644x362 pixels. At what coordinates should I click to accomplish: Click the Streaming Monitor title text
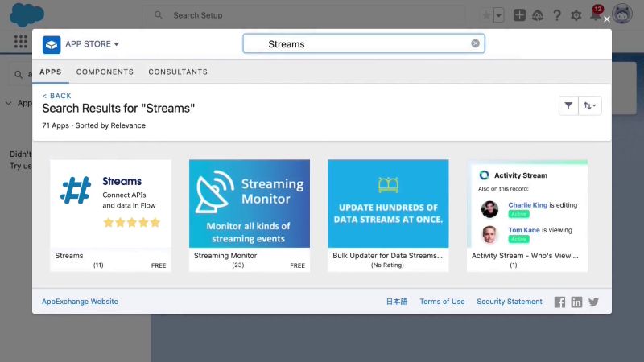pyautogui.click(x=225, y=255)
